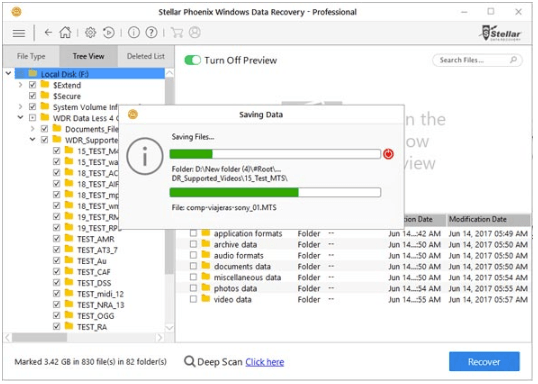Screen dimensions: 538x384
Task: Open the hamburger menu icon
Action: point(19,33)
